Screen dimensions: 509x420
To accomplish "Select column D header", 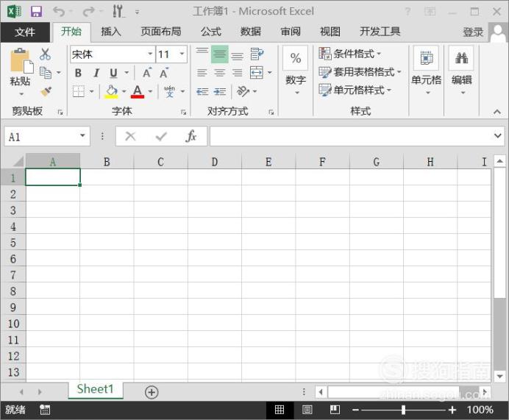I will pyautogui.click(x=215, y=162).
